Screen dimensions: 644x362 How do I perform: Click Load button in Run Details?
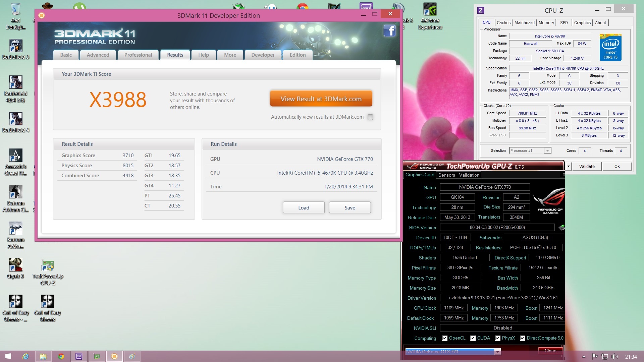[304, 207]
